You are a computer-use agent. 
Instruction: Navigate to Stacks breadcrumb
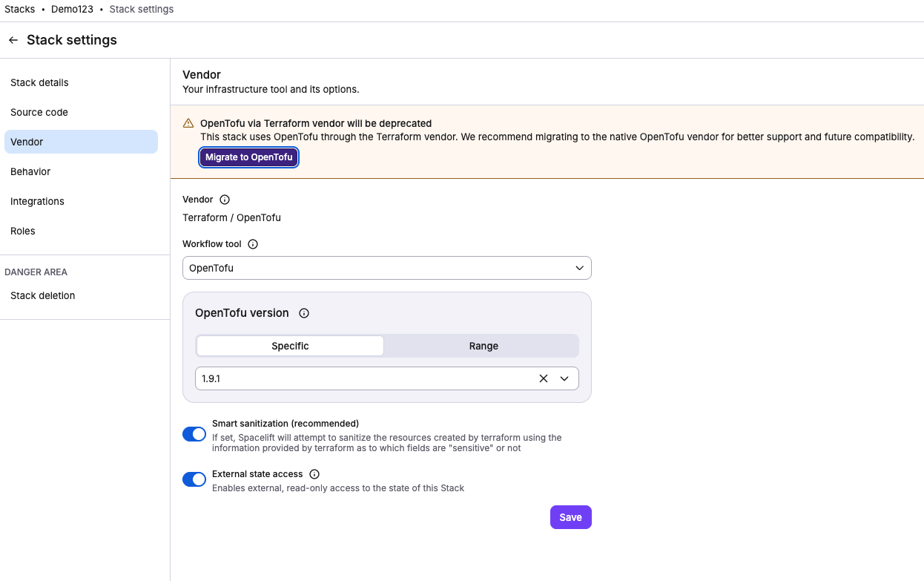20,10
